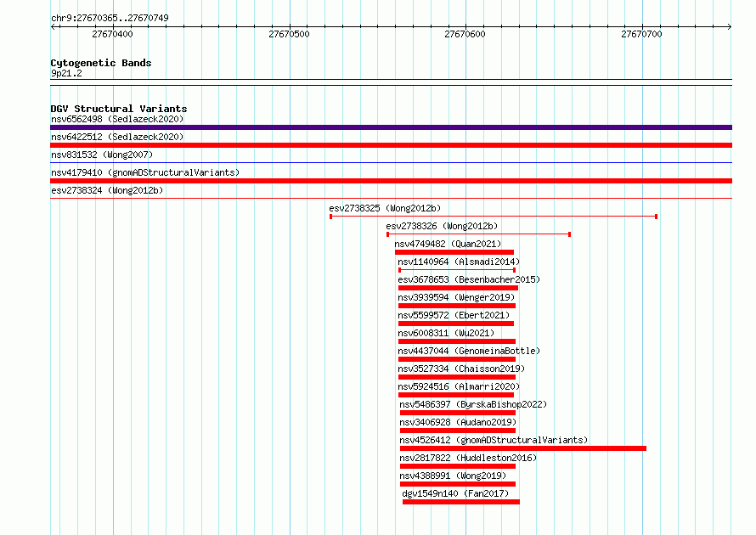Click the esv2738325 (Wong2012b) thin line feature
The height and width of the screenshot is (535, 756).
point(494,217)
